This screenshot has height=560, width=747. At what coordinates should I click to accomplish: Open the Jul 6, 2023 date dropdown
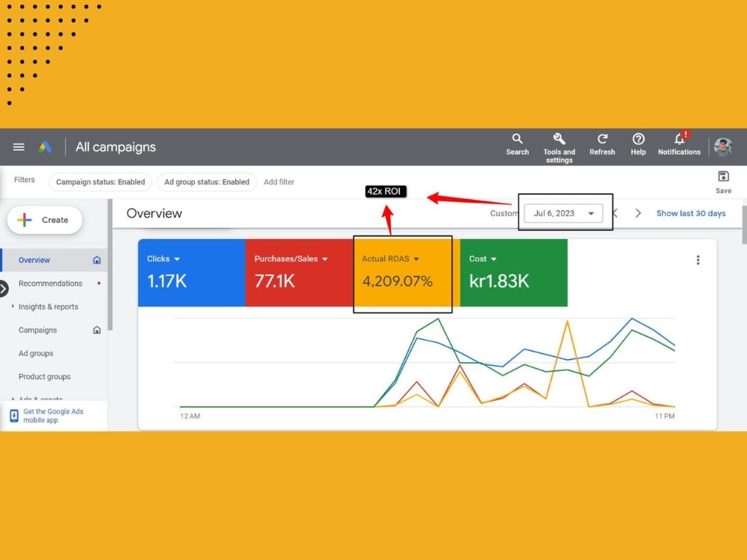(563, 214)
